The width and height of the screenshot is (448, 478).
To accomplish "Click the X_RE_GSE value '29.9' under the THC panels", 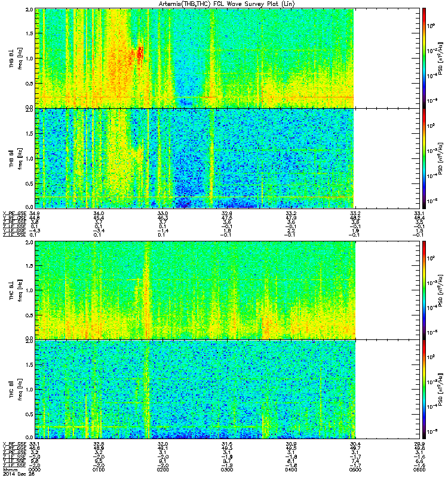I will point(420,444).
